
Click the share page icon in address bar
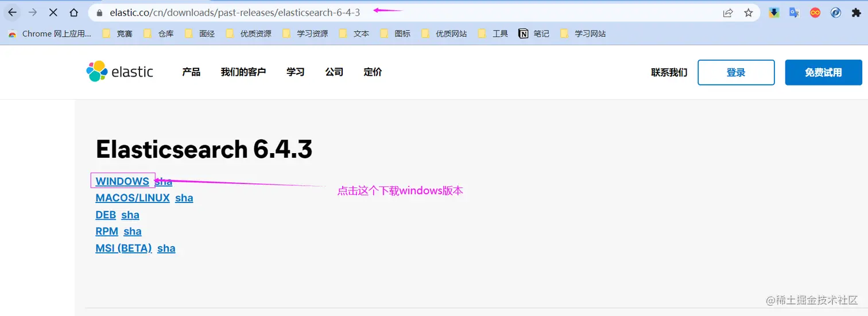pyautogui.click(x=728, y=13)
